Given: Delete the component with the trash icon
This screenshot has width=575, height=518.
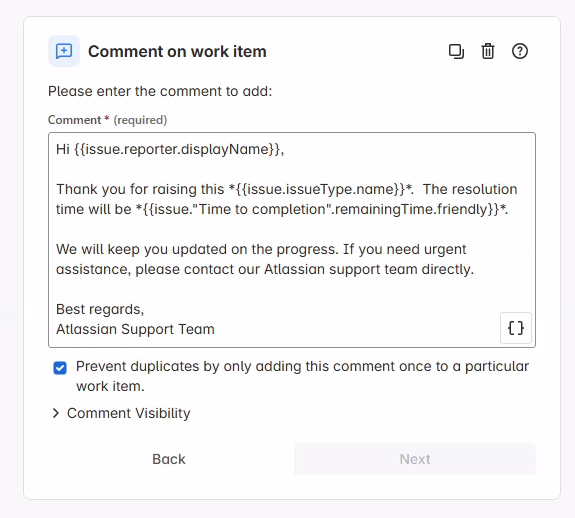Looking at the screenshot, I should coord(488,51).
